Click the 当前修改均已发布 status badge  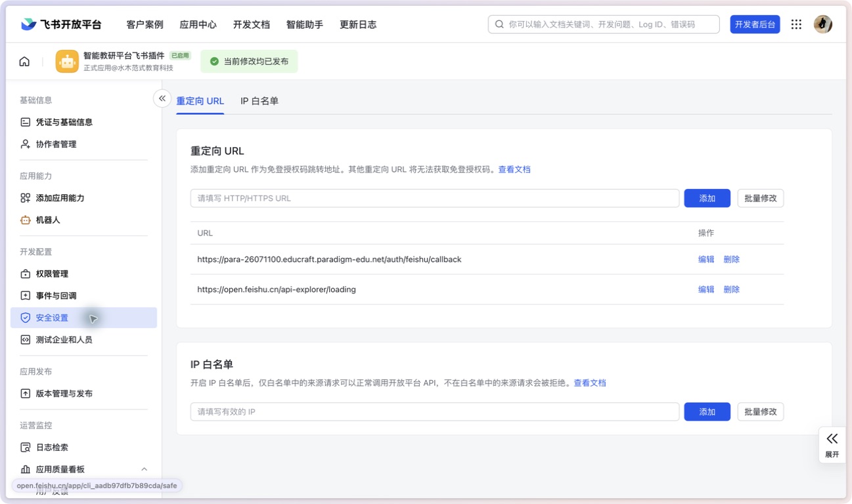pyautogui.click(x=249, y=61)
